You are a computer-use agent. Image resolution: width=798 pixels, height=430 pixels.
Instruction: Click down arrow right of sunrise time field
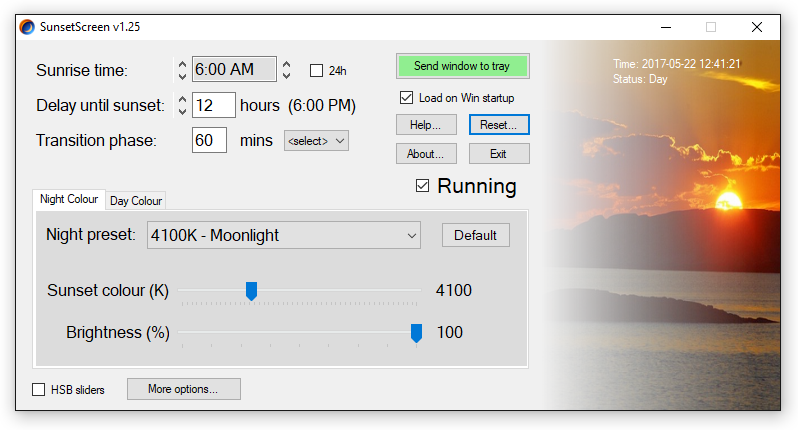[287, 75]
